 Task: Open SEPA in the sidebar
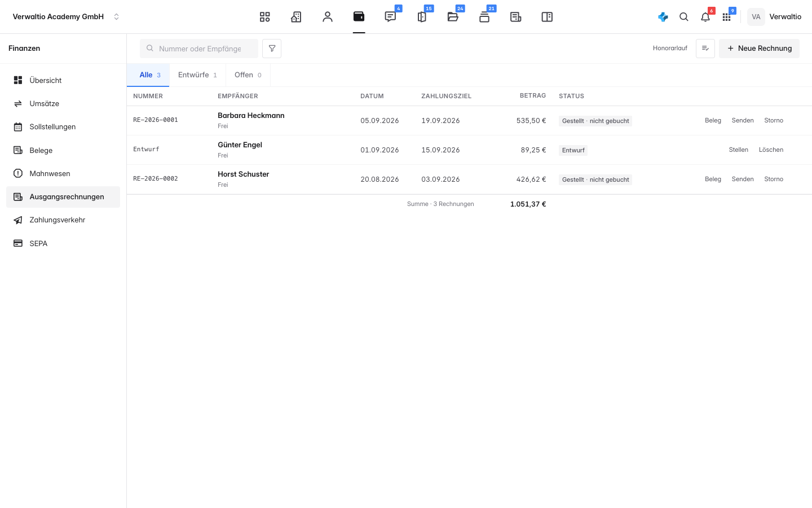click(x=63, y=243)
